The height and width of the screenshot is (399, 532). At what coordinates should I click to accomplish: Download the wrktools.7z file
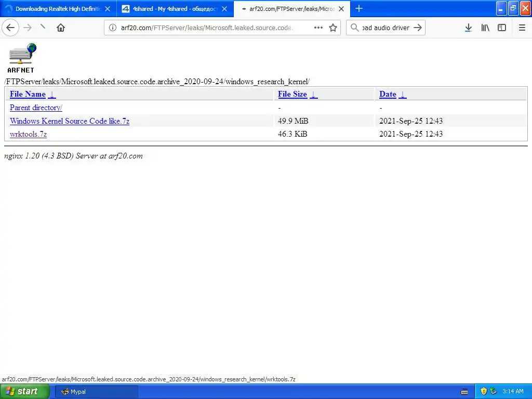[x=28, y=134]
